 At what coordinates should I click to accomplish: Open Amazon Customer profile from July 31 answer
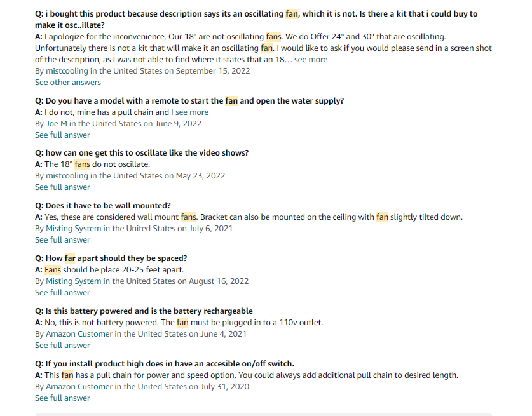point(79,387)
